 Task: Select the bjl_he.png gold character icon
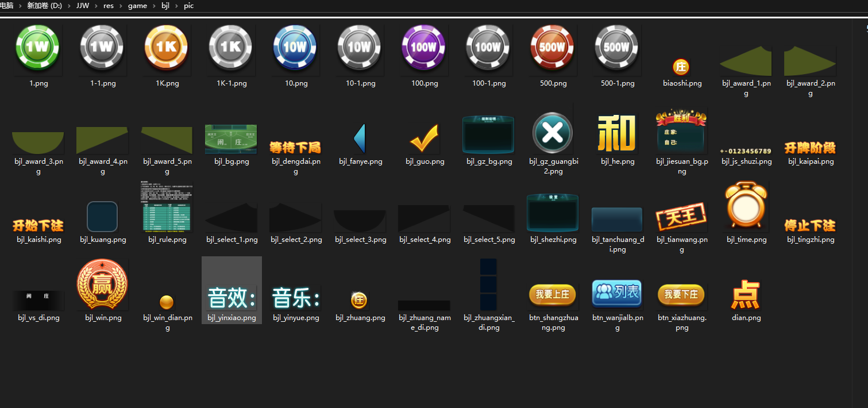click(616, 133)
